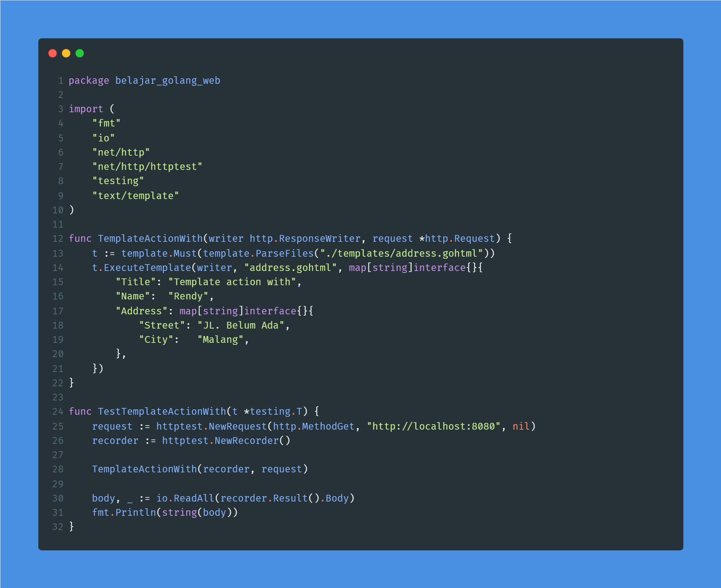Click line number 32 in gutter
The image size is (721, 588).
coord(58,527)
